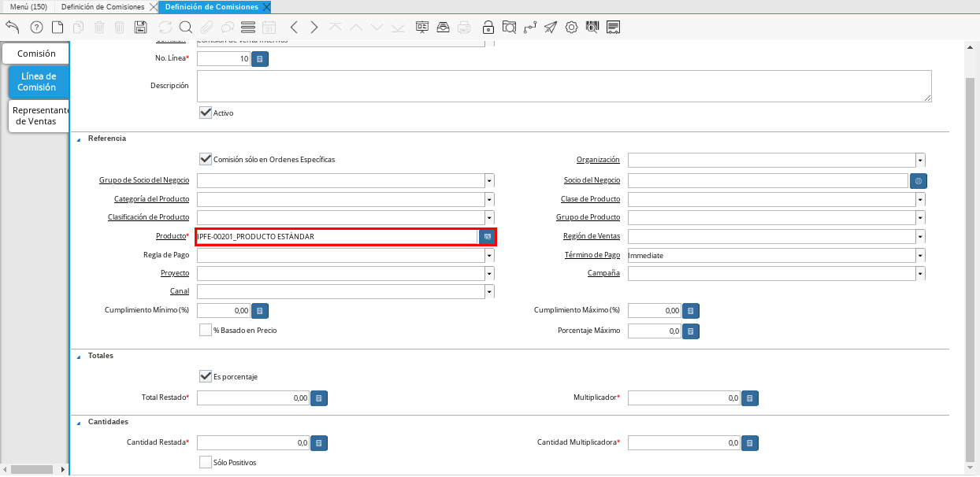980x477 pixels.
Task: Select the Menú (150) tab
Action: coord(28,7)
